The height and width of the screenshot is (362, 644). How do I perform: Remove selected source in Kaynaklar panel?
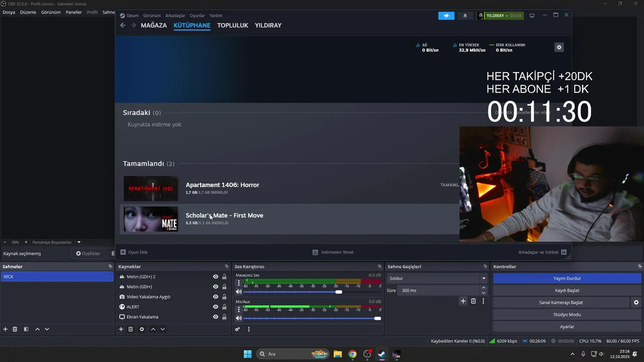[131, 329]
